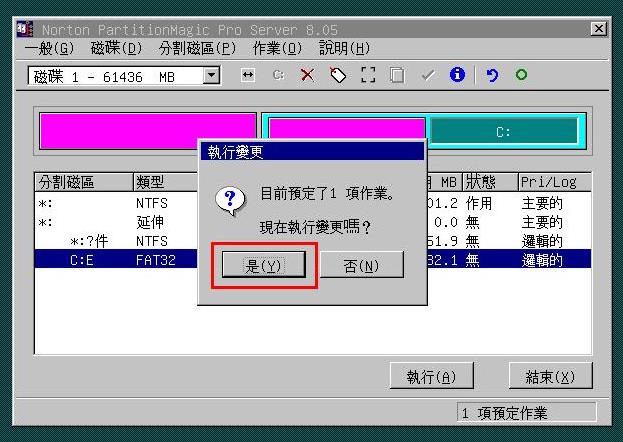Click the blue undo arrow icon
Viewport: 623px width, 442px height.
coord(492,75)
